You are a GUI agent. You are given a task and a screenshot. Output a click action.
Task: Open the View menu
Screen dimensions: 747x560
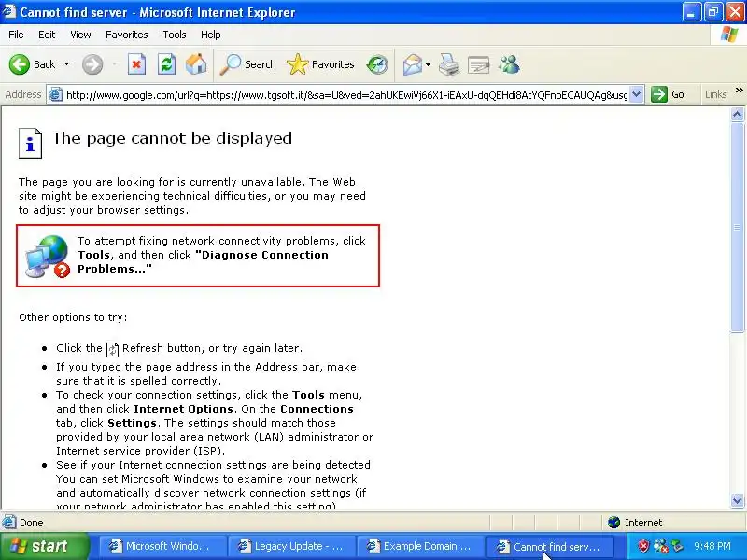pos(80,35)
